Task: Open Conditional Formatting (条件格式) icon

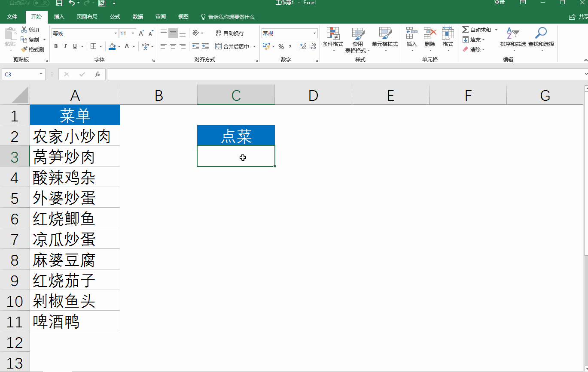Action: pos(333,34)
